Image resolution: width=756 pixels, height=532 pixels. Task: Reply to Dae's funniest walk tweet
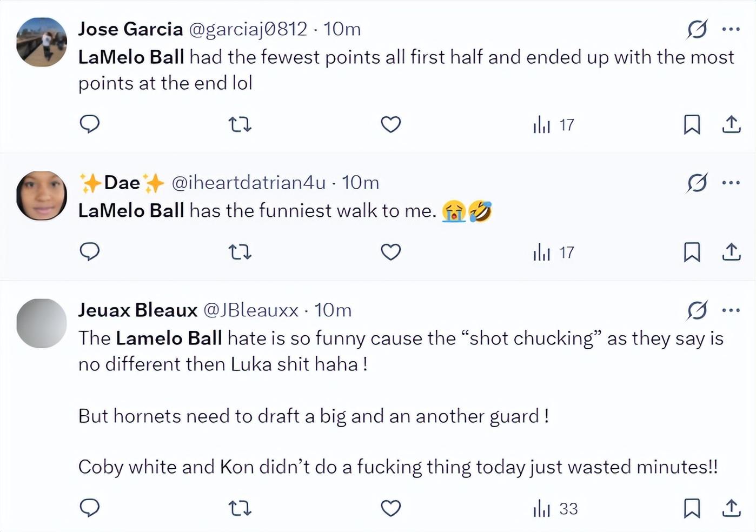pyautogui.click(x=90, y=252)
